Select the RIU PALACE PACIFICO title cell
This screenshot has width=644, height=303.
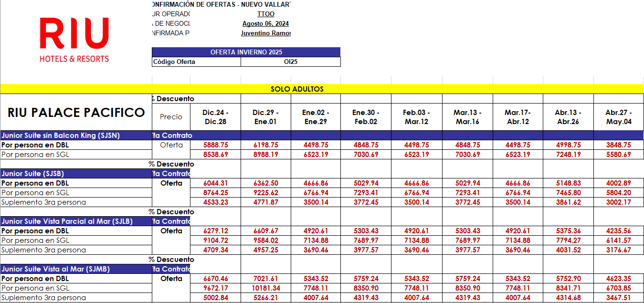pos(76,112)
